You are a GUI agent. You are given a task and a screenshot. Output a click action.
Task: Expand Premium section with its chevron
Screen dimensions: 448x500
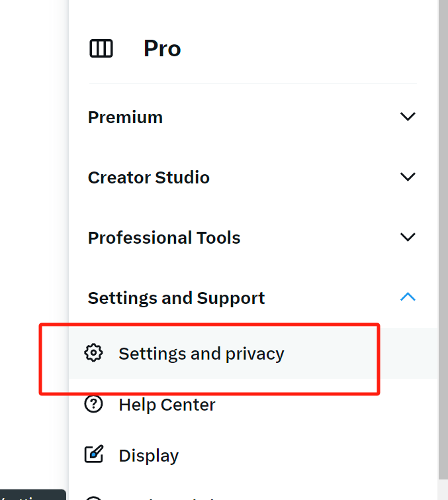click(x=408, y=117)
